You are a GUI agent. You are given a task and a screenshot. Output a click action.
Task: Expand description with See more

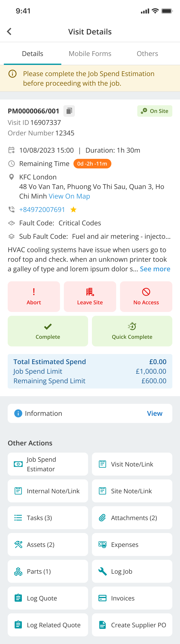coord(155,269)
